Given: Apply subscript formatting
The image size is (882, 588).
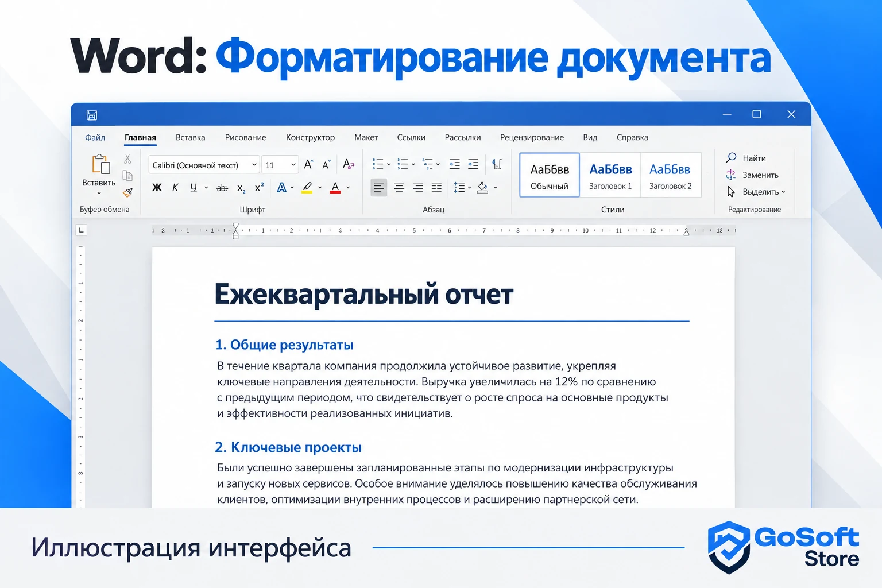Looking at the screenshot, I should click(x=241, y=188).
